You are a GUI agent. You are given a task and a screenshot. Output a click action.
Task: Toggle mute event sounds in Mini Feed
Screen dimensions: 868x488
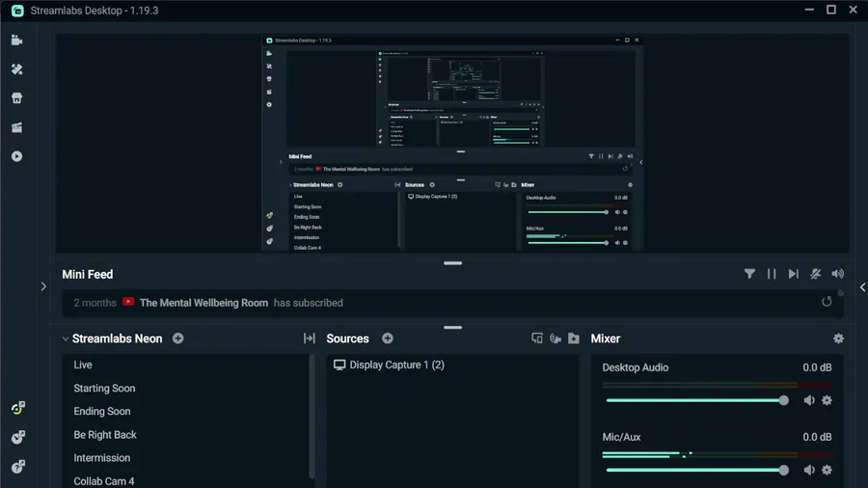coord(815,274)
